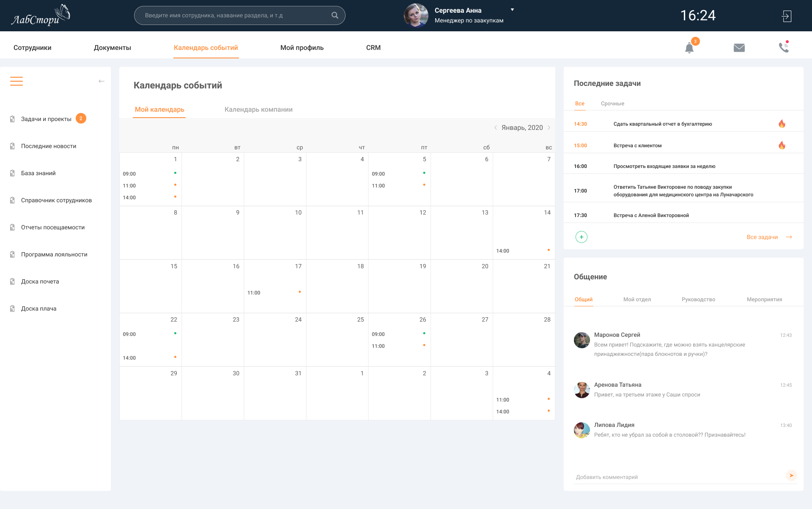Select the Срочные tasks tab

click(x=612, y=104)
